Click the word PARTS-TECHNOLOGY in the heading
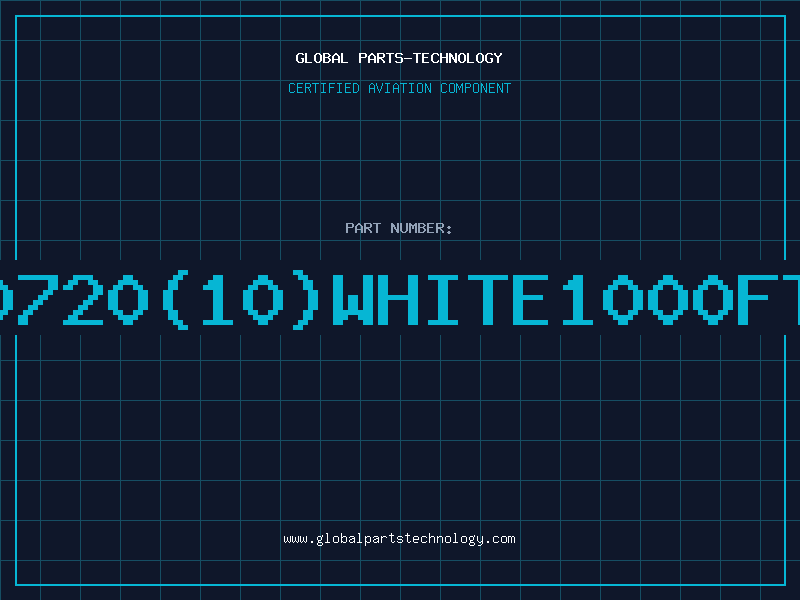800x600 pixels. pos(430,58)
